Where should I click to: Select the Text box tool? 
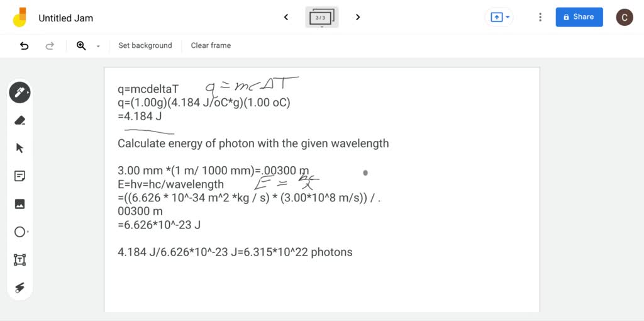click(x=19, y=260)
